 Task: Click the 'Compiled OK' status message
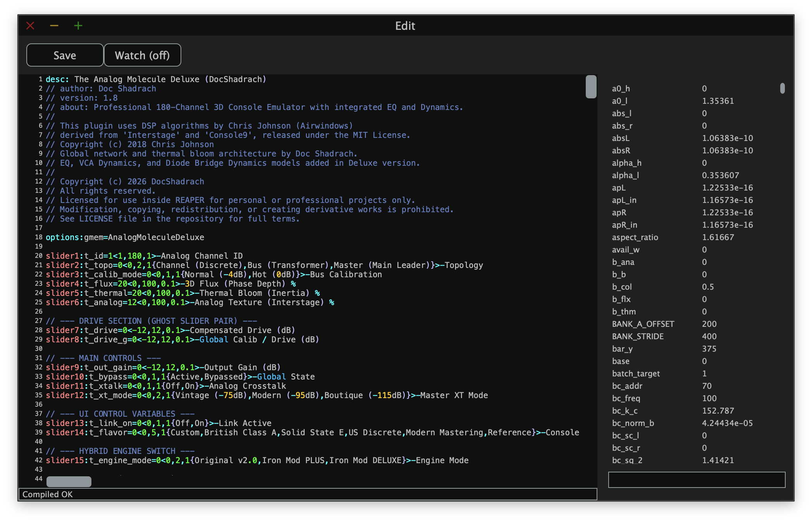coord(48,495)
